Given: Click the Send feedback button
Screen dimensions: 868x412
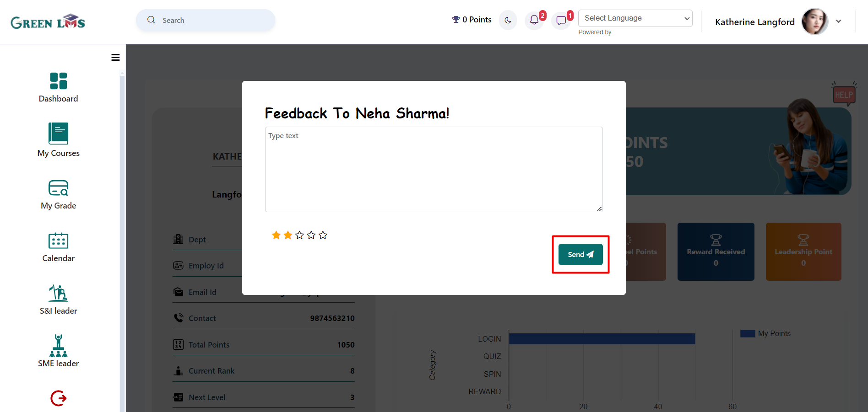Looking at the screenshot, I should [x=580, y=255].
